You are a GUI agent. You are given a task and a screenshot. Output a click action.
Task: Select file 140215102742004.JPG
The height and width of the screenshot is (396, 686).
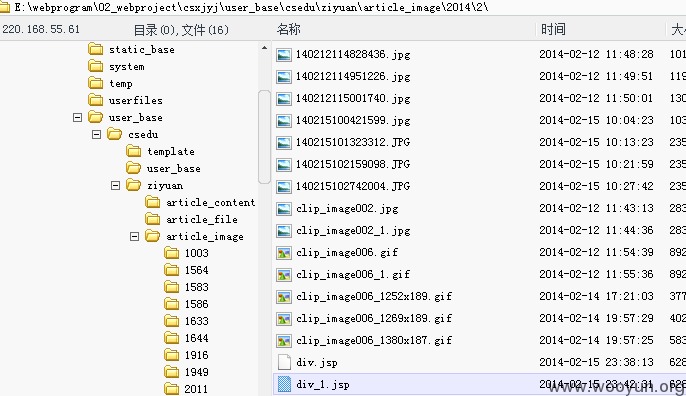tap(353, 186)
